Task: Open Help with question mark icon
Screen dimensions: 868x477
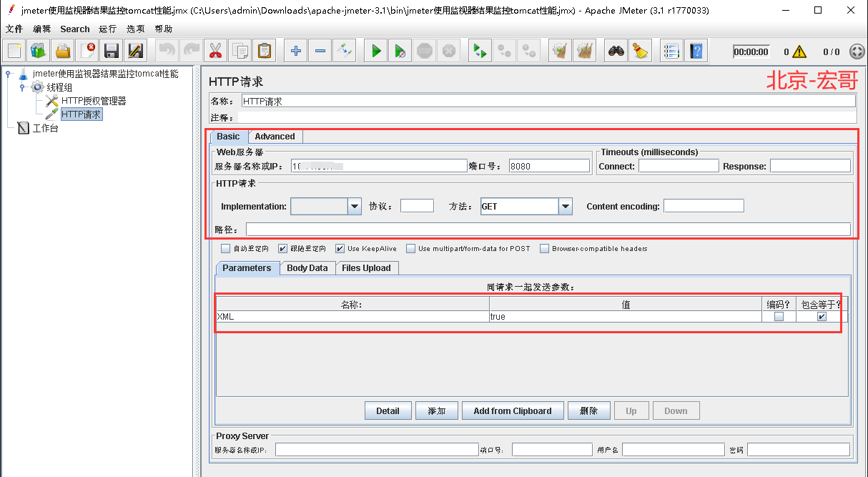Action: point(696,51)
